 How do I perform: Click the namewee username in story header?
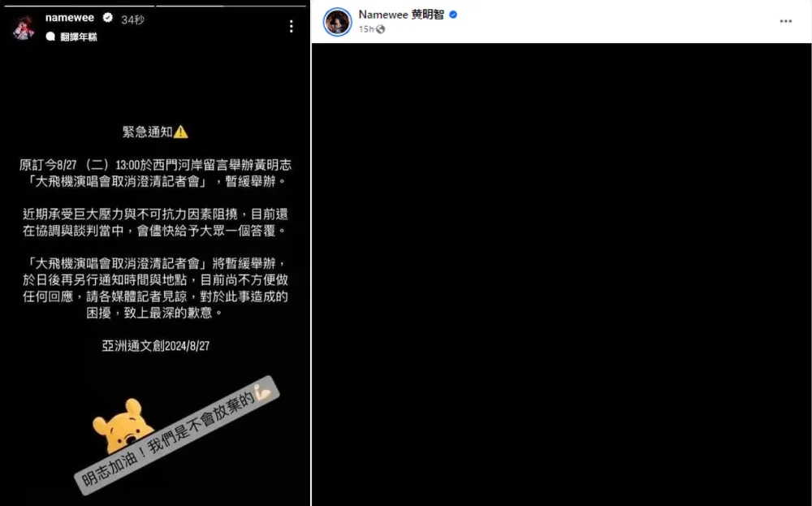point(69,18)
